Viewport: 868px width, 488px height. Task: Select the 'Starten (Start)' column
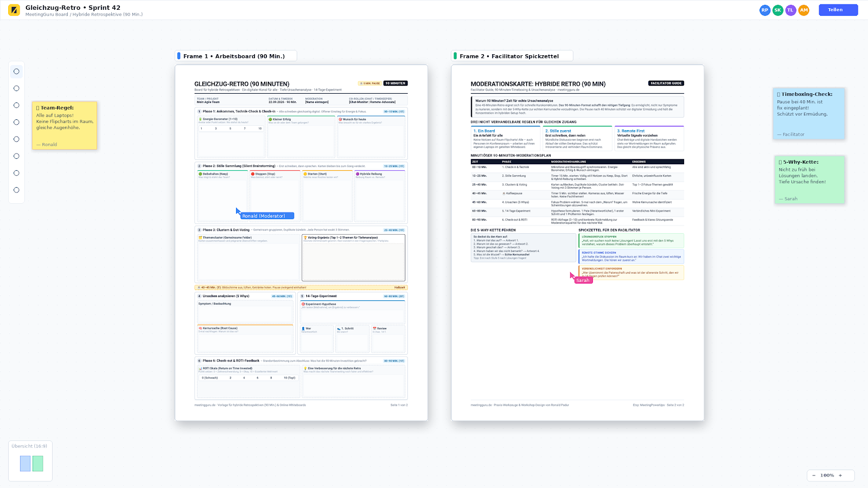pyautogui.click(x=327, y=197)
